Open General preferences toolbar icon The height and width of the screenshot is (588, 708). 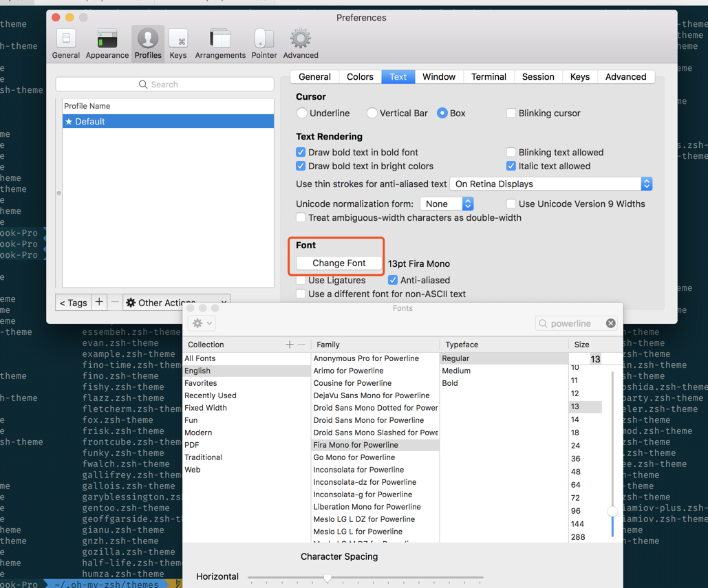(66, 43)
